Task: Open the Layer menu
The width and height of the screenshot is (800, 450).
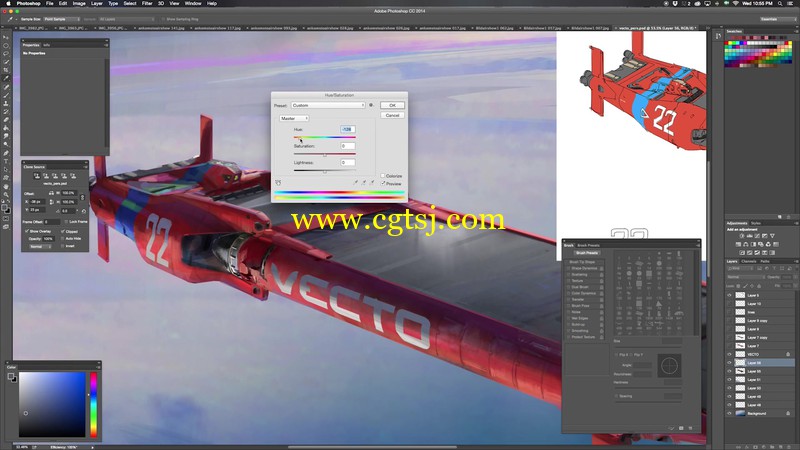Action: [x=96, y=4]
